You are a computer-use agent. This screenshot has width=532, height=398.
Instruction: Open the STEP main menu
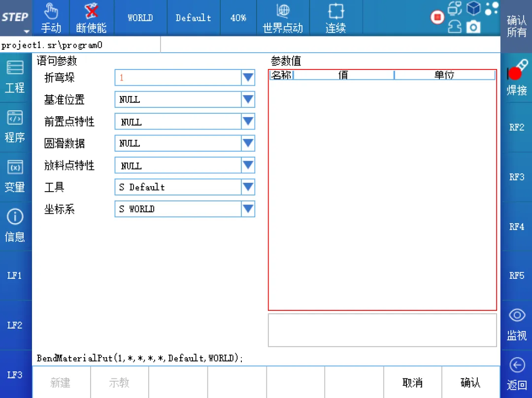click(15, 18)
